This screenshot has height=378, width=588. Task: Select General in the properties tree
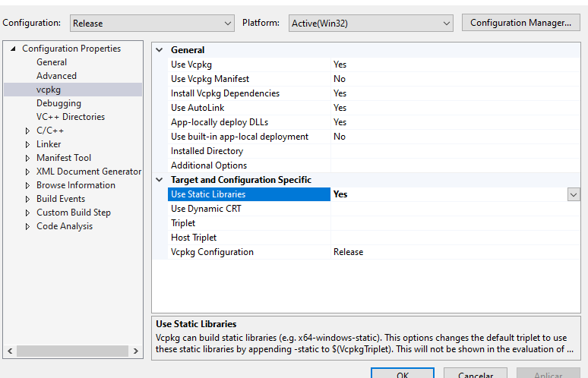click(x=52, y=62)
